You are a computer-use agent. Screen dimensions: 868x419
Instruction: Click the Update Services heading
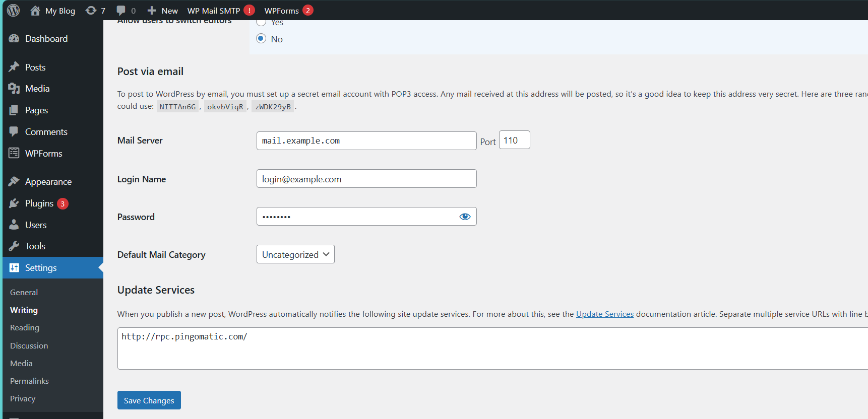click(x=156, y=290)
